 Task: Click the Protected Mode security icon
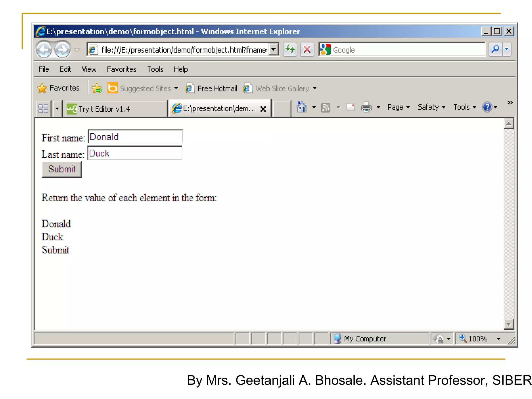coord(438,339)
